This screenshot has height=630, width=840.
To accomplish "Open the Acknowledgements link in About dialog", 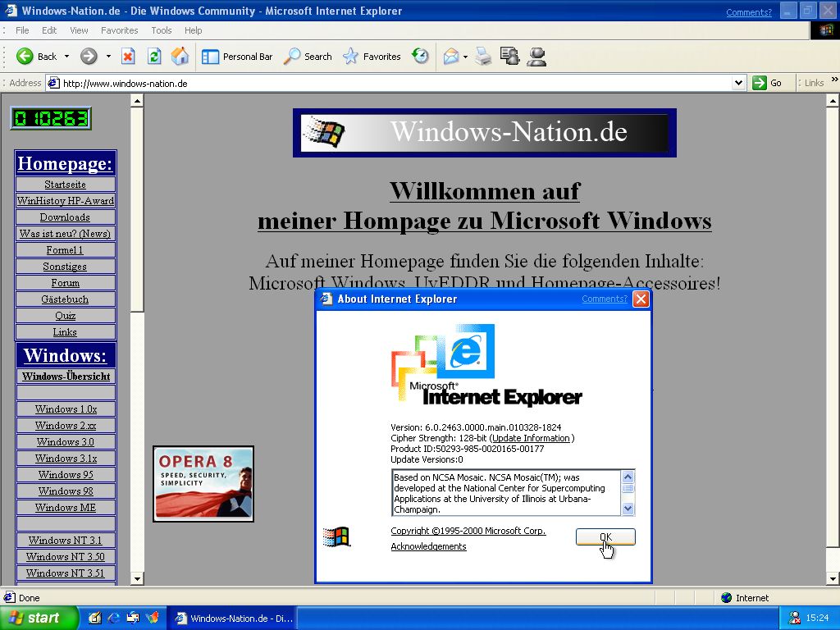I will (x=428, y=546).
